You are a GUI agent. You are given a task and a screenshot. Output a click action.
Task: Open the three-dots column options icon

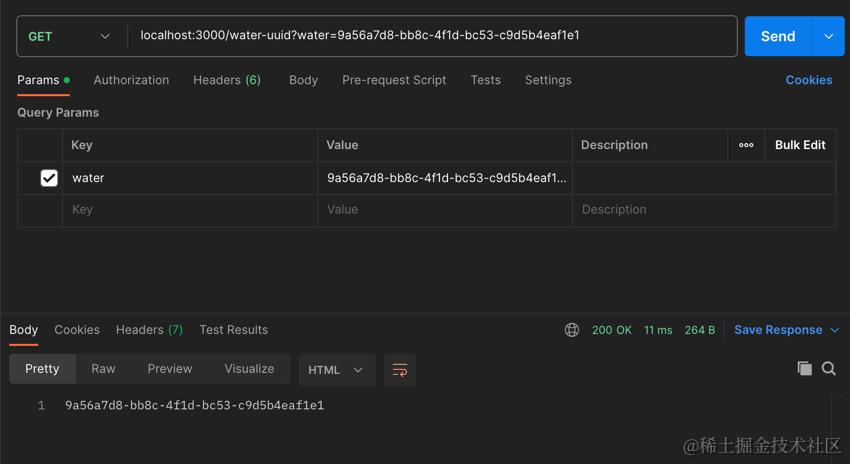click(746, 145)
